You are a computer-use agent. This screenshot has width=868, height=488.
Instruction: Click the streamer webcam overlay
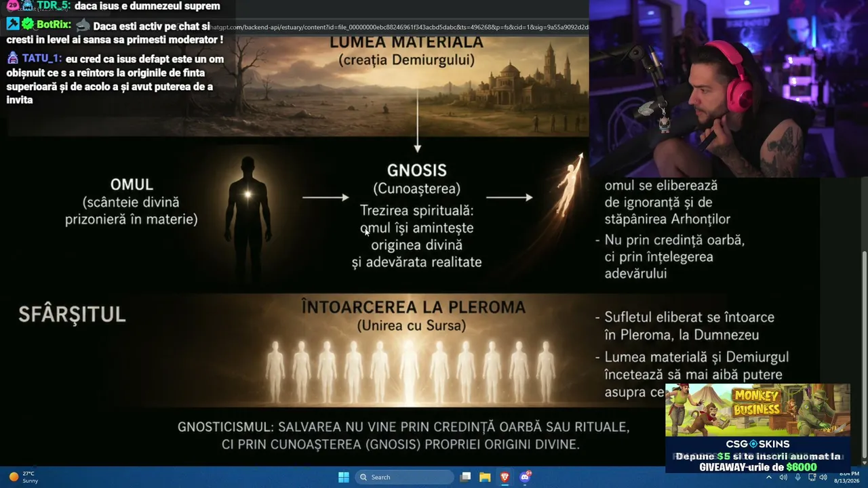pos(728,88)
